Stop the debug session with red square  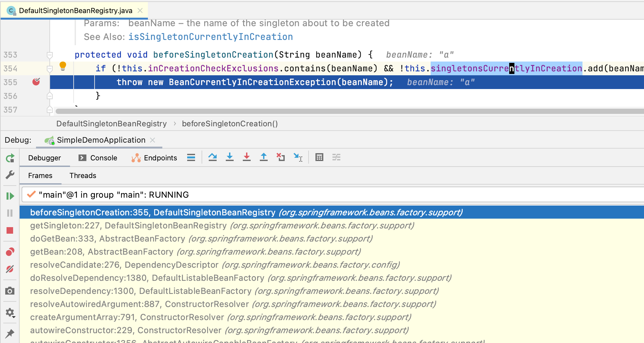(x=10, y=231)
